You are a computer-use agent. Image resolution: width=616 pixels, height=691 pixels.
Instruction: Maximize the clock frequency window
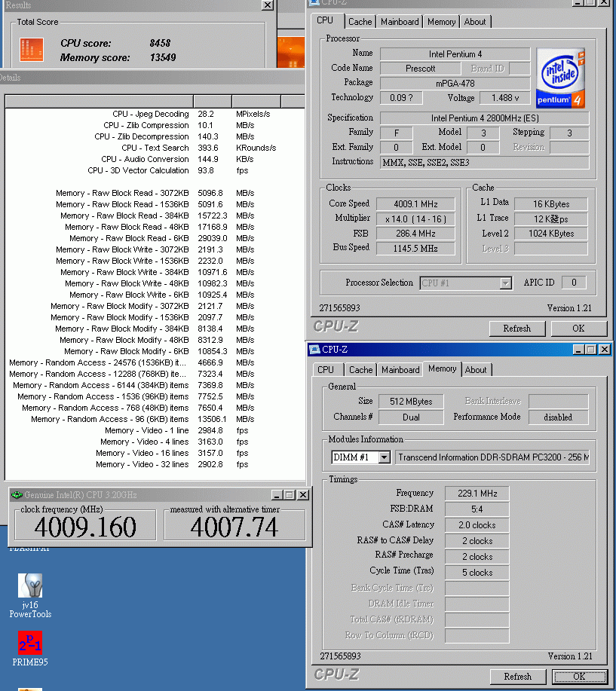click(290, 495)
